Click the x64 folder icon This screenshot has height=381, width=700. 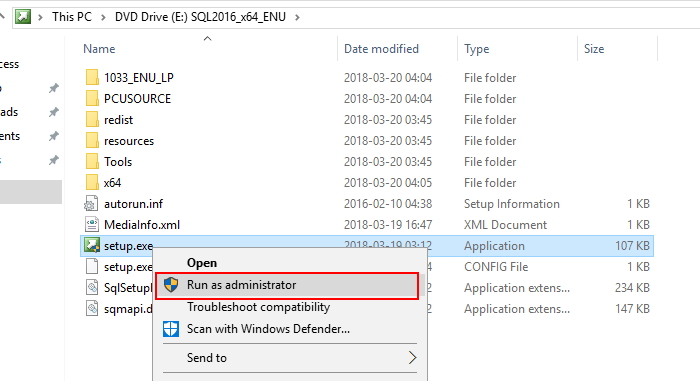92,182
